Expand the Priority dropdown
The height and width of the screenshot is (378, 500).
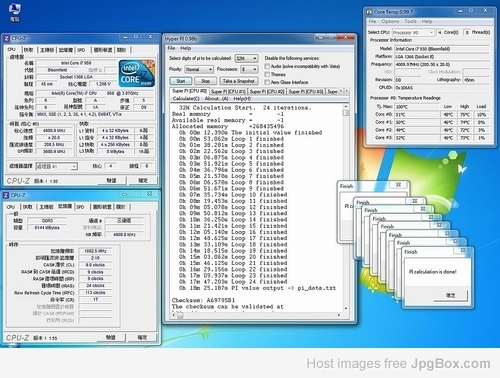199,69
